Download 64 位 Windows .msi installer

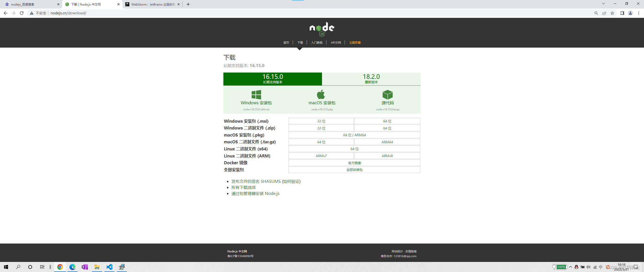pos(387,121)
